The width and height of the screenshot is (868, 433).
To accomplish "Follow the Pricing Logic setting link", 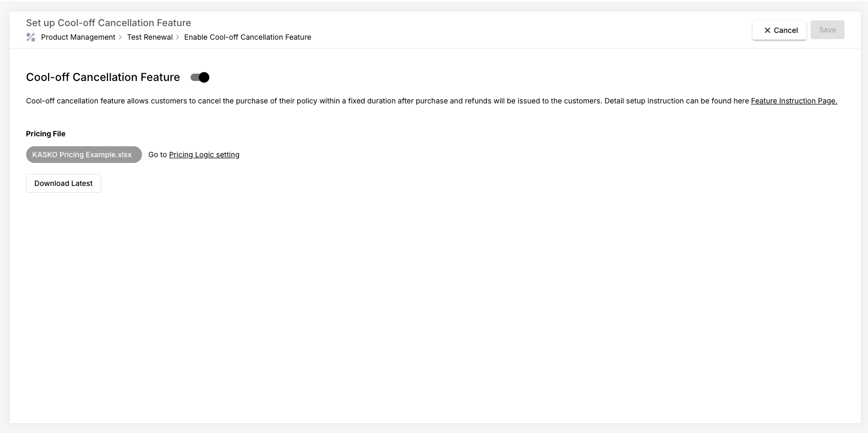I will tap(204, 155).
